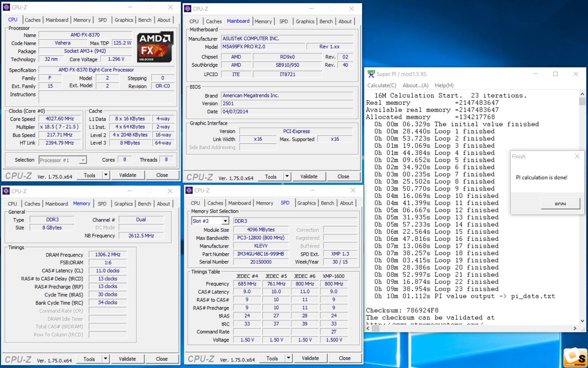The height and width of the screenshot is (368, 588).
Task: Click the CPU-Z icon in the CPU window title
Action: (6, 7)
